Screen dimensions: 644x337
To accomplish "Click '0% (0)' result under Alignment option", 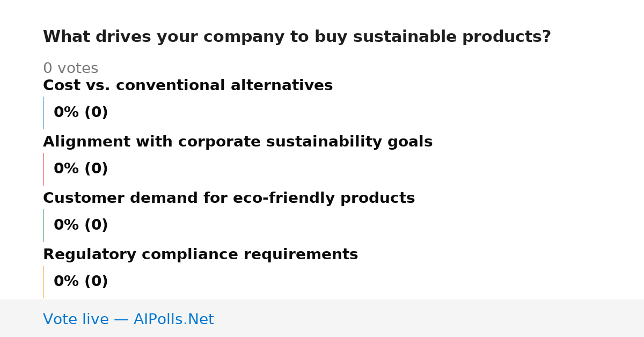I will pyautogui.click(x=81, y=169).
